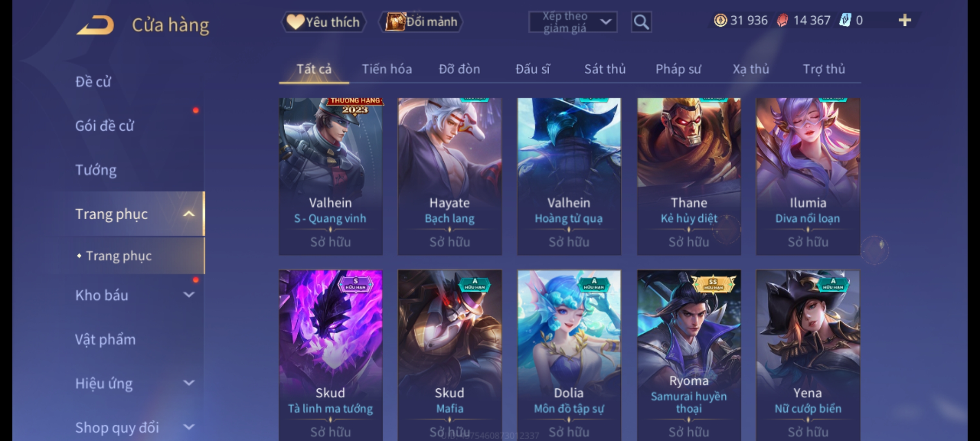Tap the golden back arrow icon
Screen dimensions: 980x441
95,25
